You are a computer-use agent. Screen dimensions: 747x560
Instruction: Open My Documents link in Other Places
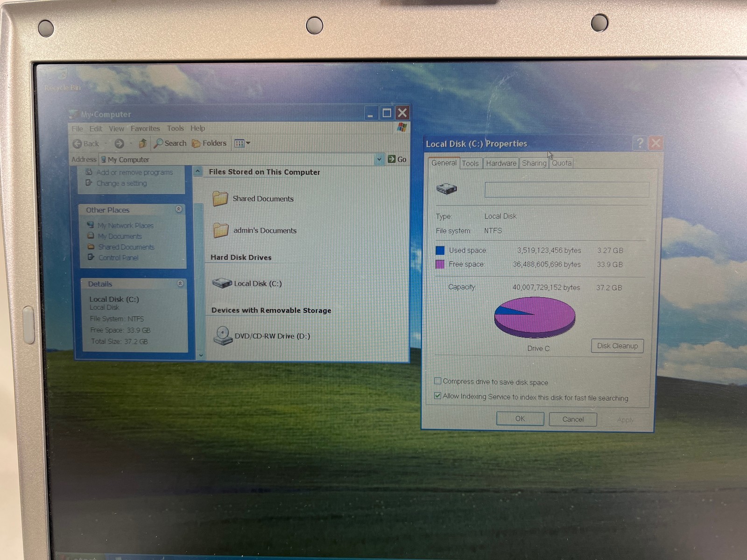[120, 236]
